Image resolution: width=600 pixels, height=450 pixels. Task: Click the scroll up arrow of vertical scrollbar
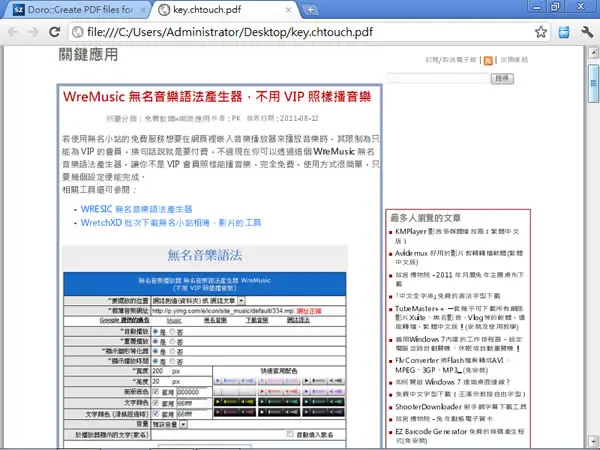593,52
